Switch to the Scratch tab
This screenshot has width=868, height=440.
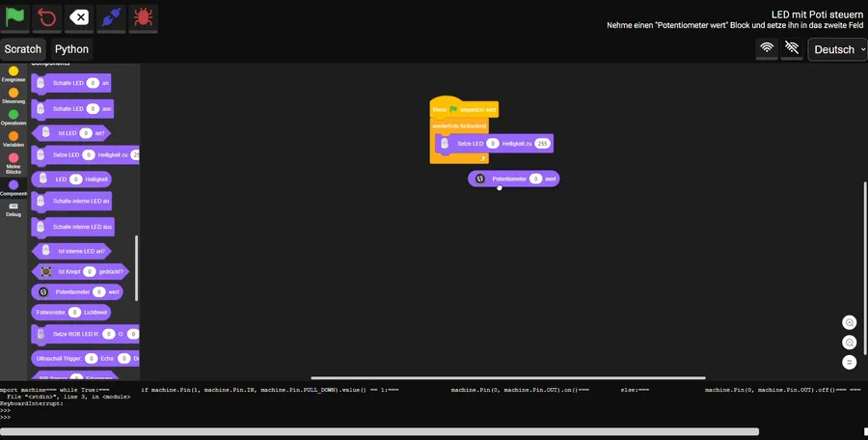[x=22, y=49]
